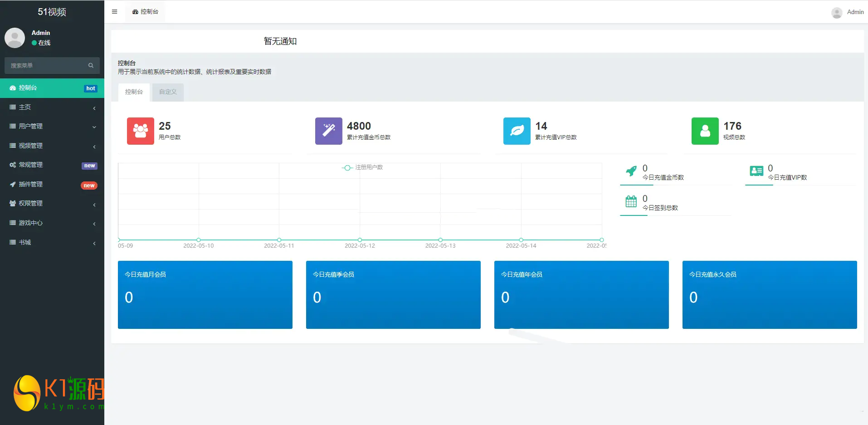Viewport: 868px width, 425px height.
Task: Open the 插件管理 sidebar menu item
Action: [x=52, y=184]
